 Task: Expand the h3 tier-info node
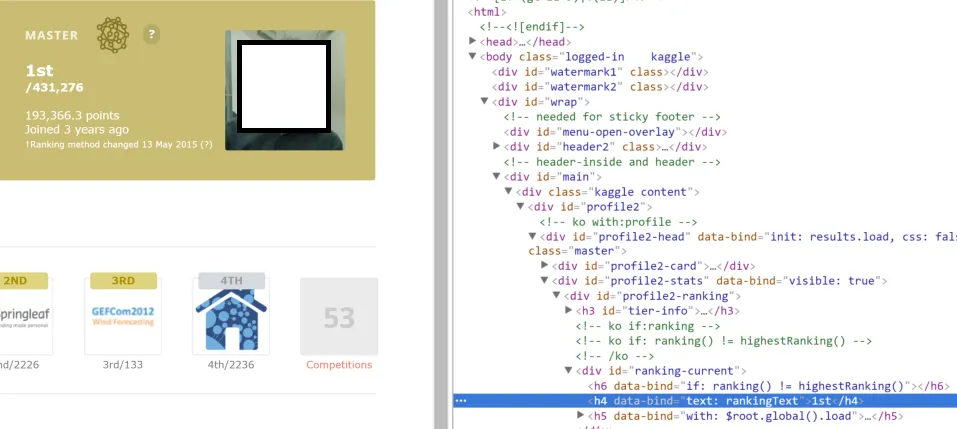(x=568, y=311)
